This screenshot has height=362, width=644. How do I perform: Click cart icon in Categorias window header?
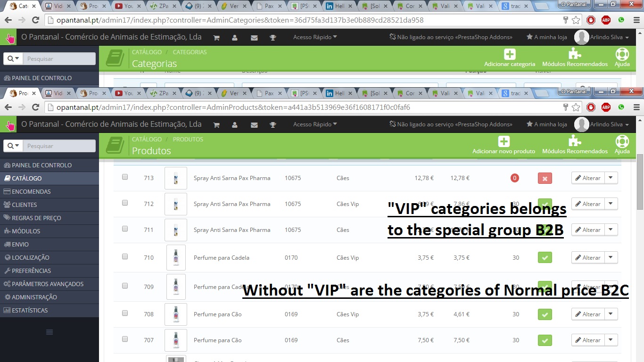pos(216,38)
